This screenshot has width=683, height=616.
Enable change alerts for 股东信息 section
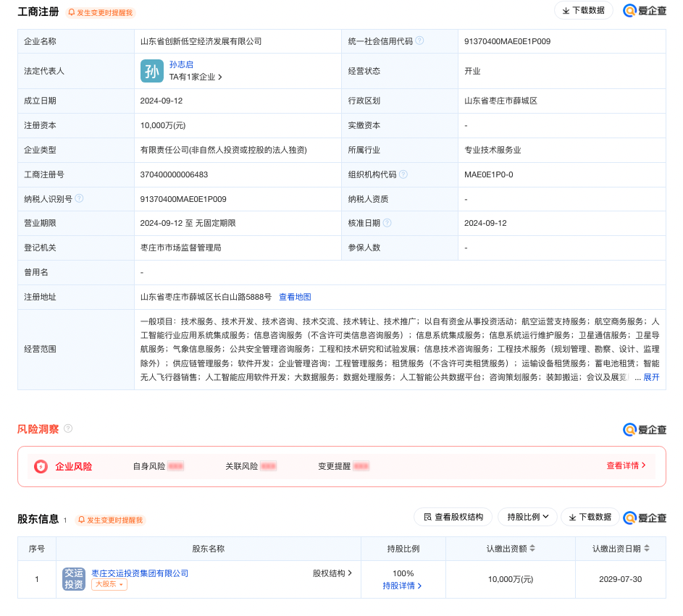[111, 520]
